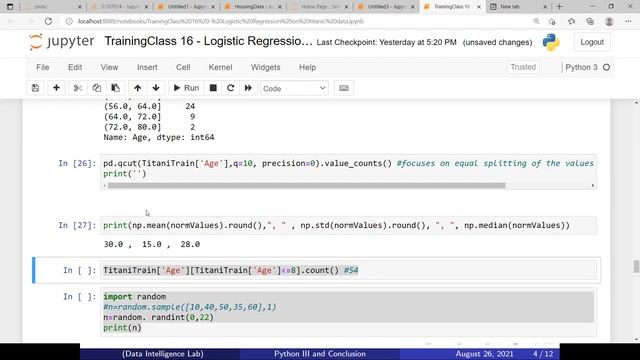This screenshot has width=640, height=360.
Task: Switch to the New tab browser tab
Action: tap(518, 7)
